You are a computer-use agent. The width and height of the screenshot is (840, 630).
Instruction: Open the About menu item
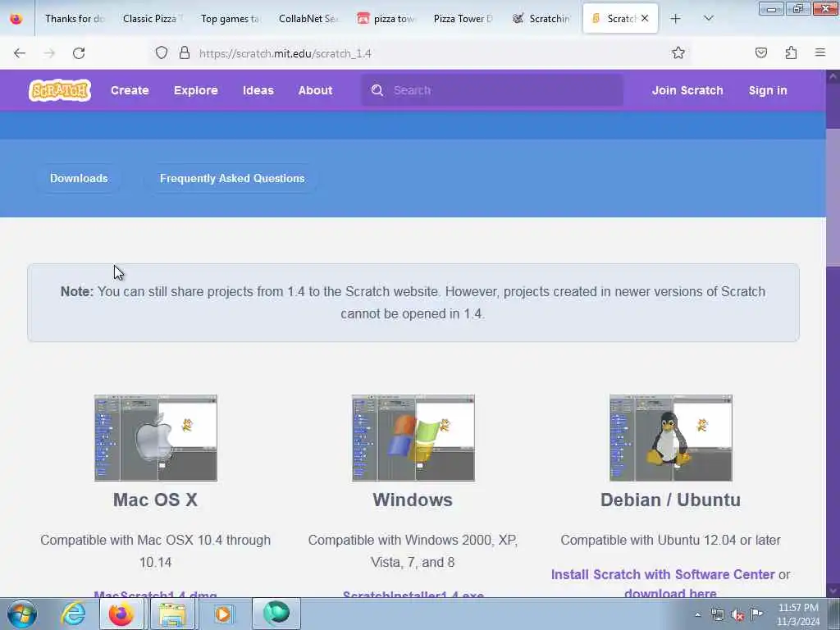pos(316,90)
